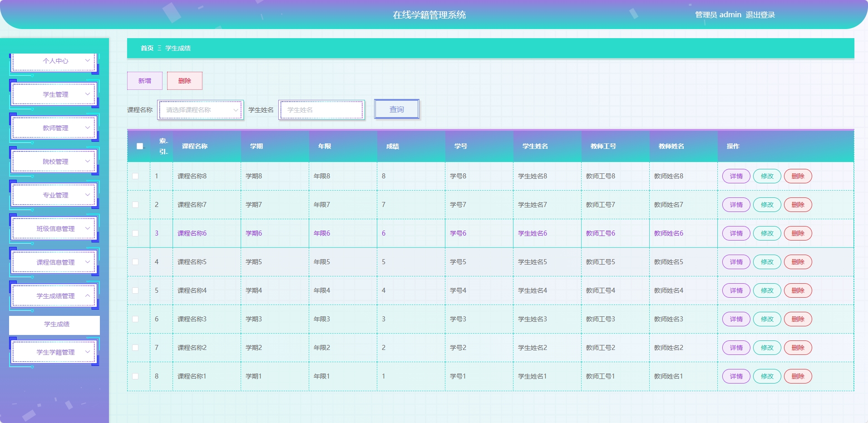Check the checkbox for row 课程名称3
Screen dimensions: 868x423
(x=135, y=319)
